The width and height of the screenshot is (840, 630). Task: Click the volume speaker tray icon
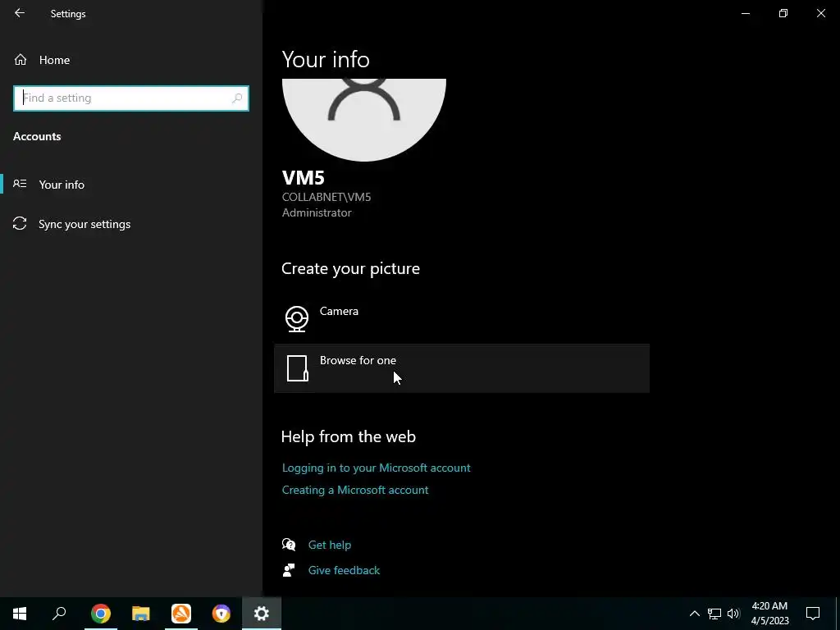tap(733, 614)
